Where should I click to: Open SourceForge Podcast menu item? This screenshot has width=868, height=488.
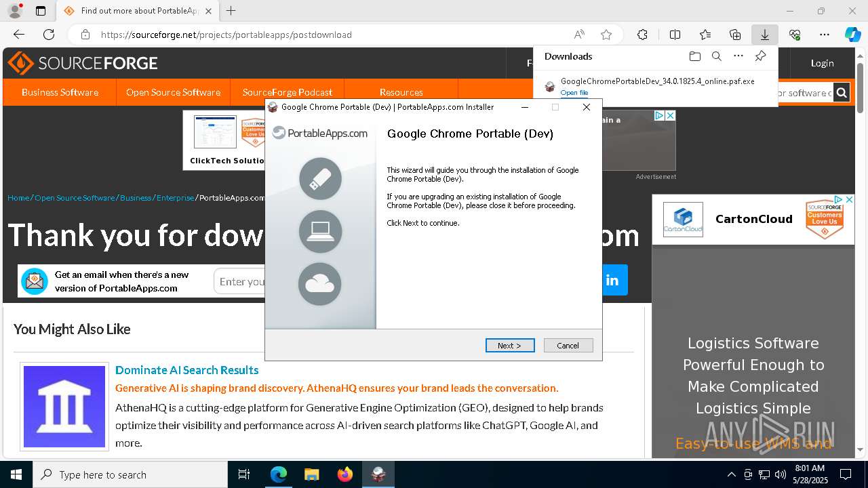coord(288,92)
